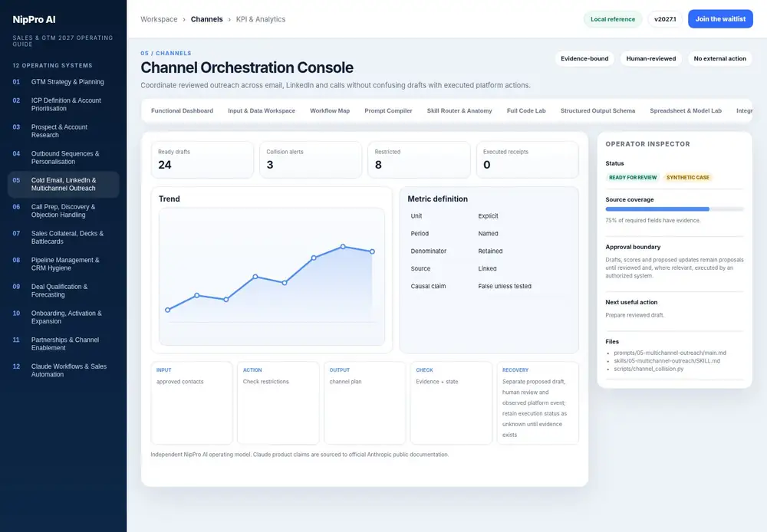Click the RECOVERY card
Viewport: 767px width, 532px height.
(x=538, y=403)
